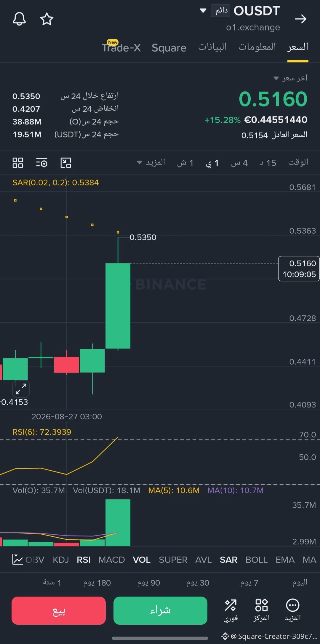Tap the large green candle on the chart

coord(118,306)
